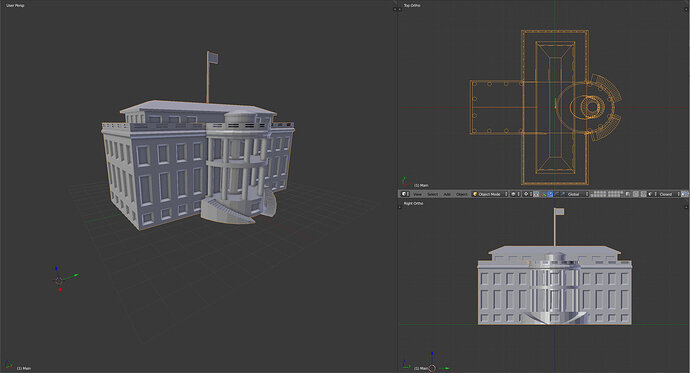Select the rotate manipulator arc icon

click(557, 194)
